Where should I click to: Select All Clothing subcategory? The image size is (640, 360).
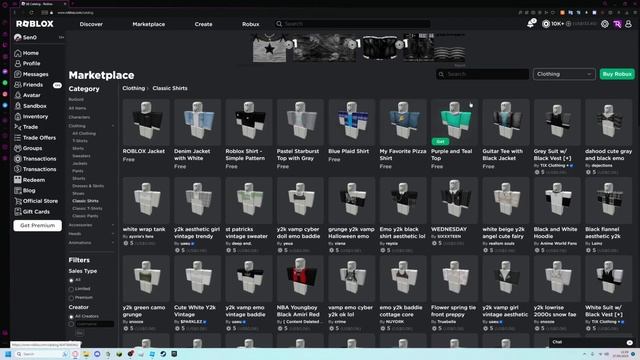pos(84,133)
